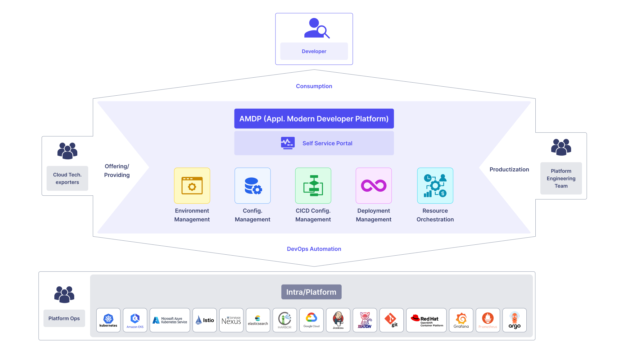Click the Developer user search icon
The height and width of the screenshot is (364, 618).
tap(317, 28)
